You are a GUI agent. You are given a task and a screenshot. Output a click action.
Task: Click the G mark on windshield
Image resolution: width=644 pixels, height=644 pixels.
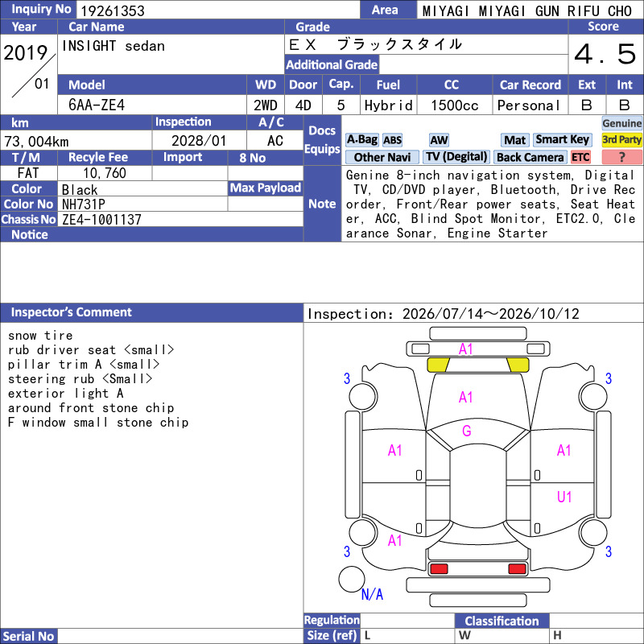tap(467, 431)
